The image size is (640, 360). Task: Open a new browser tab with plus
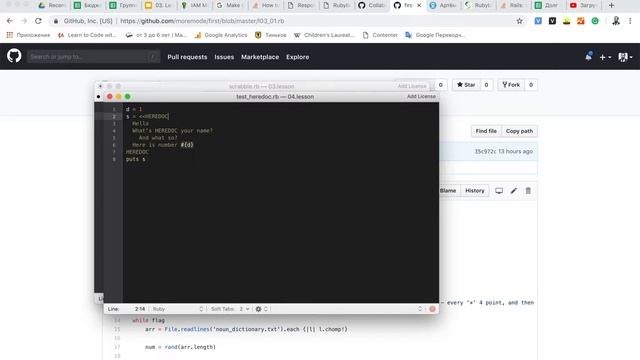[611, 5]
